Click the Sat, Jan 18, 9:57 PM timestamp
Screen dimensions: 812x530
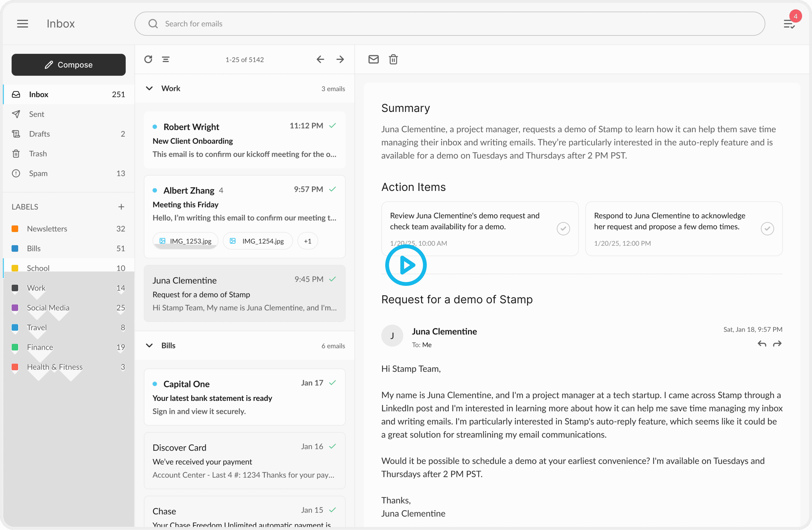tap(753, 330)
